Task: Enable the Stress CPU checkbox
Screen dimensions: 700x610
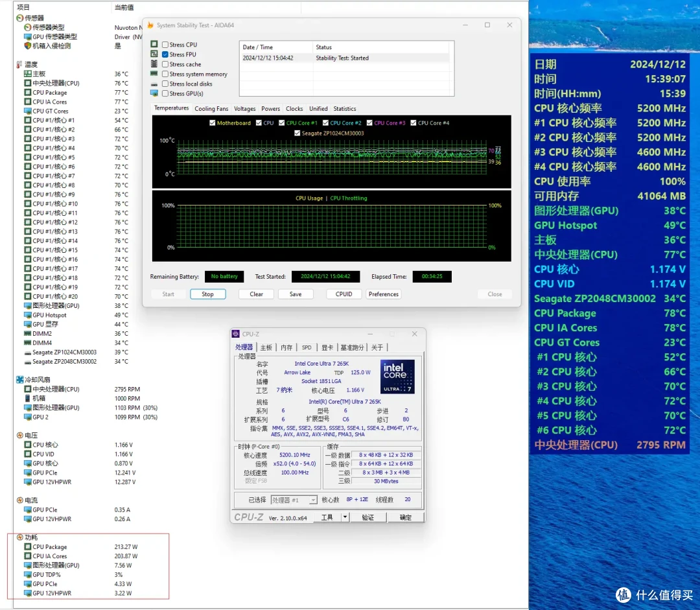Action: click(x=165, y=45)
